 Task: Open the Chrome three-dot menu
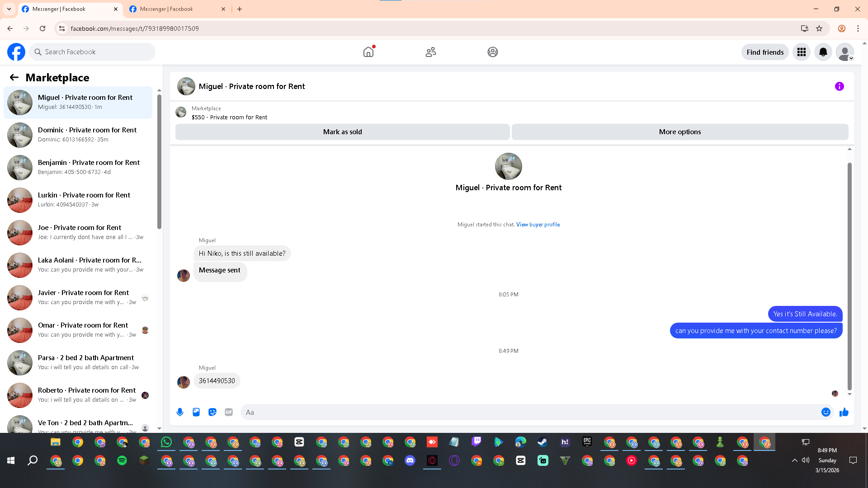point(858,28)
